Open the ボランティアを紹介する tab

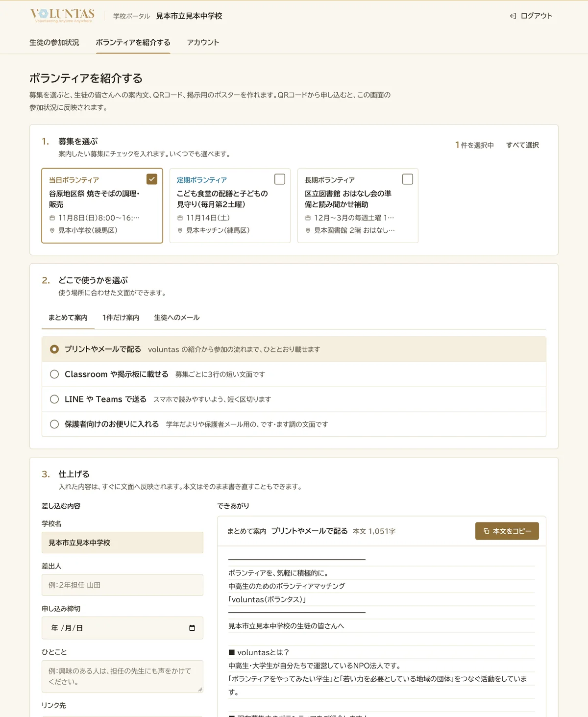133,43
